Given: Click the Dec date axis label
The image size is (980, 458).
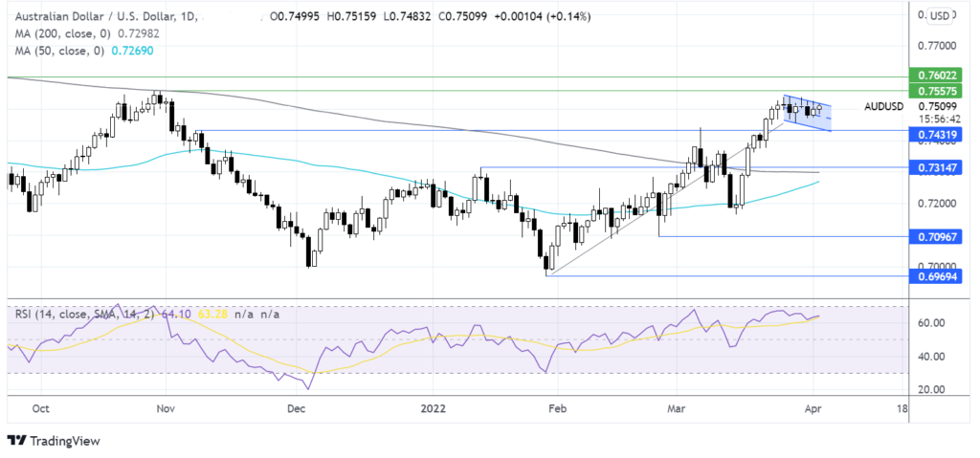Looking at the screenshot, I should 296,408.
